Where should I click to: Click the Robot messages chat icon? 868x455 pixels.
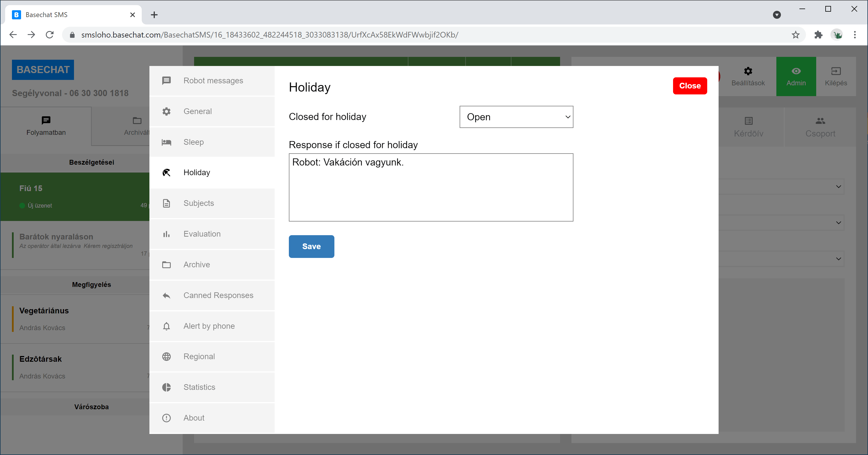166,80
